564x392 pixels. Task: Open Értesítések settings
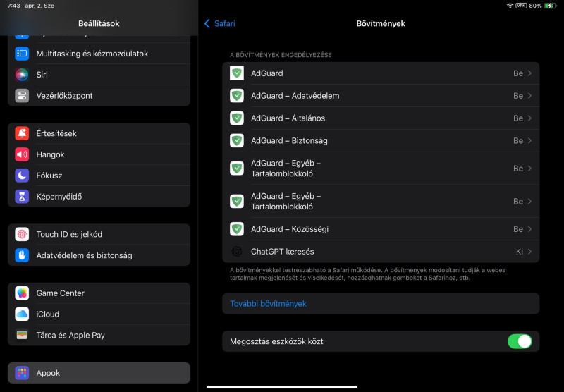(99, 133)
